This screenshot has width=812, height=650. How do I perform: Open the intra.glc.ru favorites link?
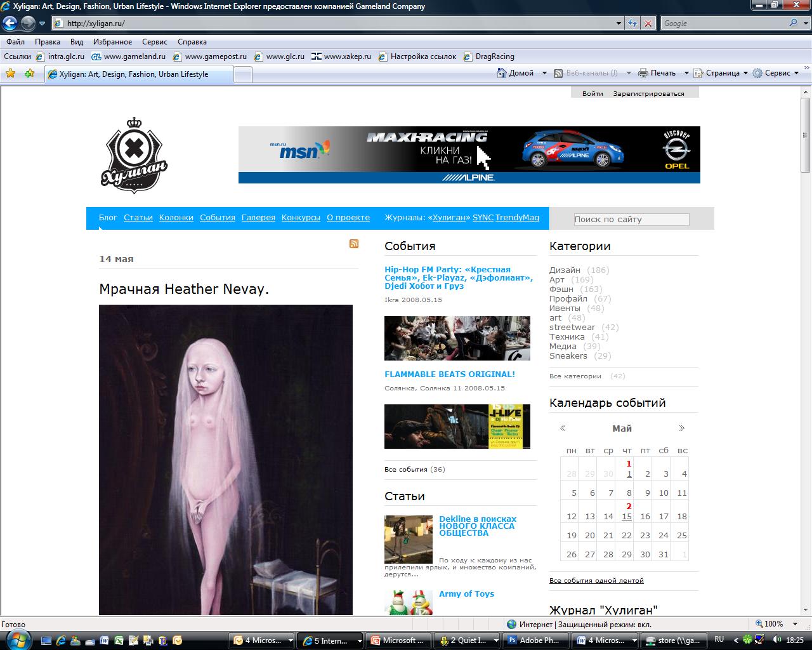tap(60, 56)
